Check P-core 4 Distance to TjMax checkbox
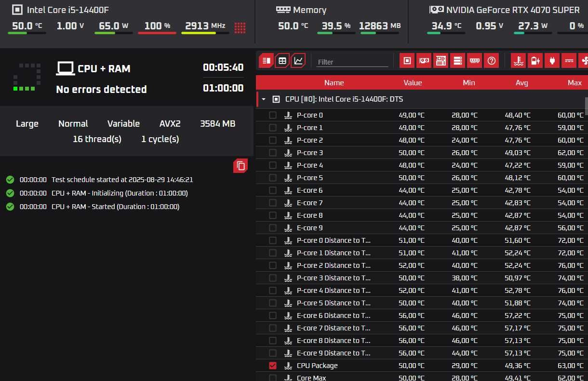 click(x=273, y=290)
